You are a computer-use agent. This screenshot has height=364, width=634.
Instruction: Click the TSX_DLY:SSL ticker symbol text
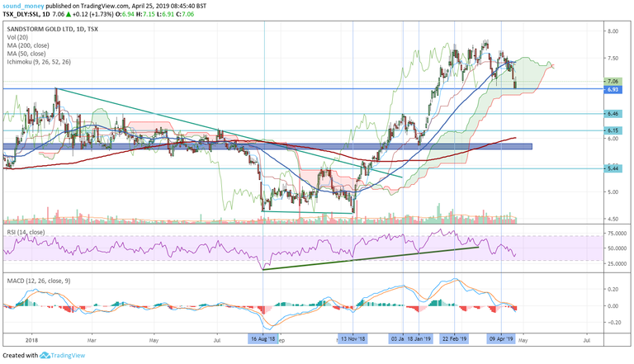[20, 14]
